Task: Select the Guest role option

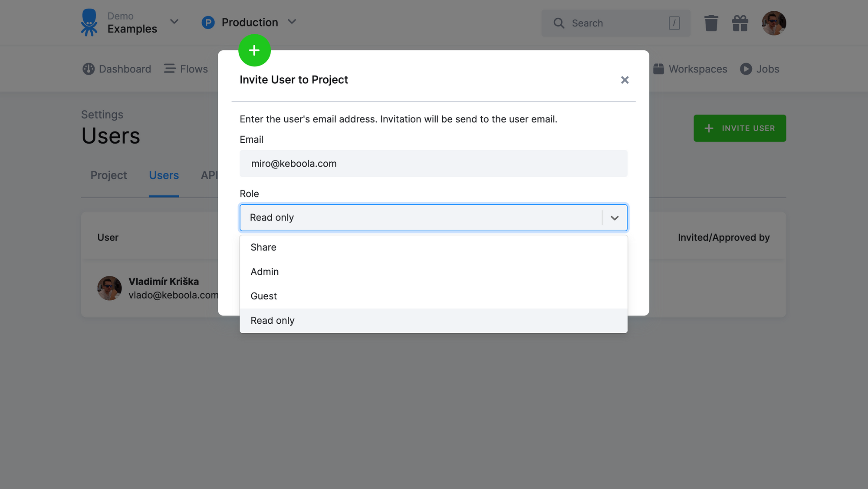Action: (x=263, y=296)
